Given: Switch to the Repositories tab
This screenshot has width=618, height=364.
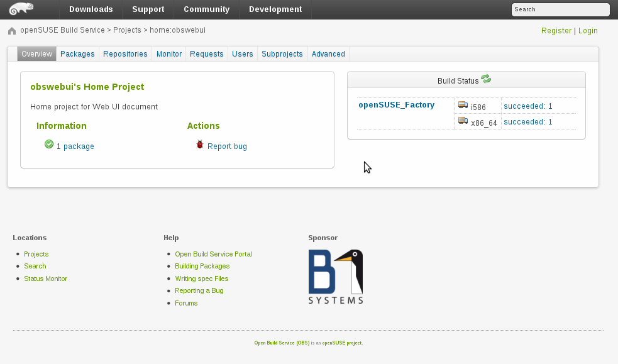Looking at the screenshot, I should [x=125, y=54].
